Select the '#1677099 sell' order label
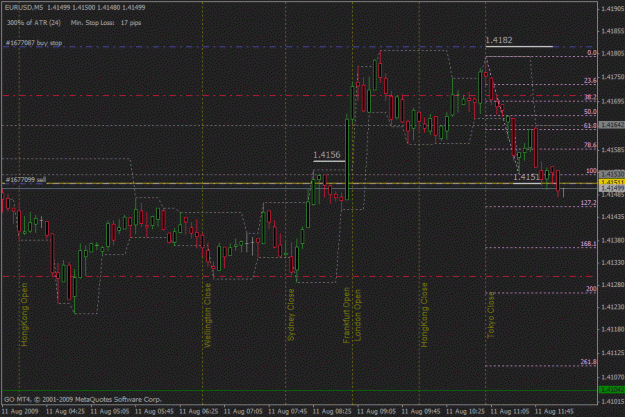This screenshot has width=625, height=417. [26, 179]
